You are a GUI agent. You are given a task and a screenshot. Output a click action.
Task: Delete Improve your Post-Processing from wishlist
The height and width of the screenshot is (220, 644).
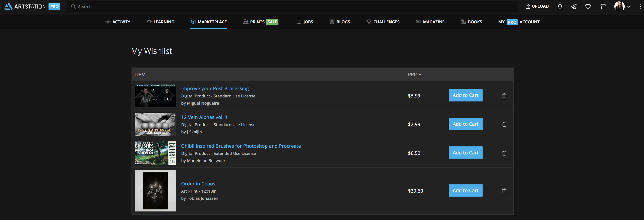pyautogui.click(x=504, y=96)
